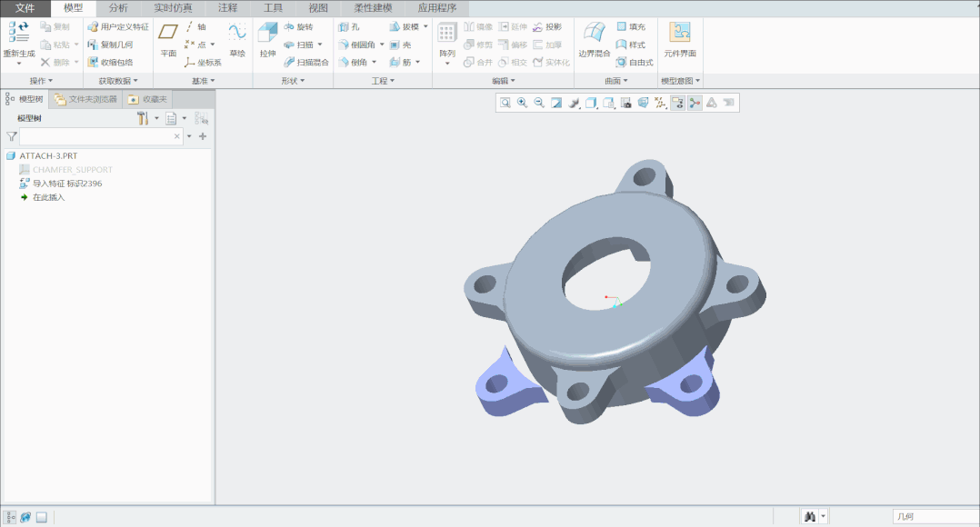This screenshot has height=527, width=980.
Task: Select the 扫描混合 (Swept Blend) tool
Action: click(x=306, y=62)
